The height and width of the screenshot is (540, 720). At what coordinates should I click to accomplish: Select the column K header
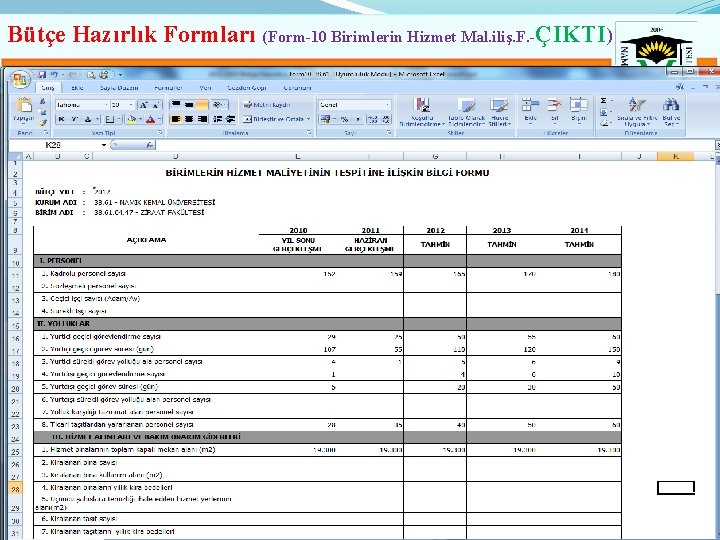tap(675, 157)
